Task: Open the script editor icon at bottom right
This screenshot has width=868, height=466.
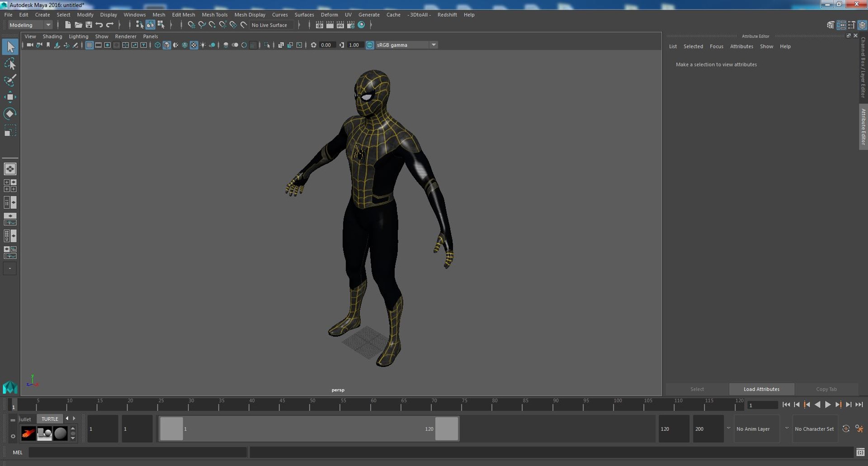Action: coord(860,452)
